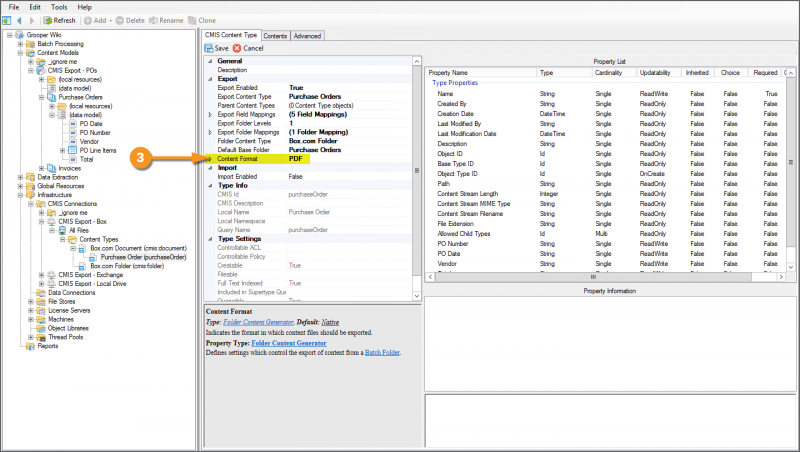800x452 pixels.
Task: Click the PO Line Items table icon
Action: pos(72,150)
